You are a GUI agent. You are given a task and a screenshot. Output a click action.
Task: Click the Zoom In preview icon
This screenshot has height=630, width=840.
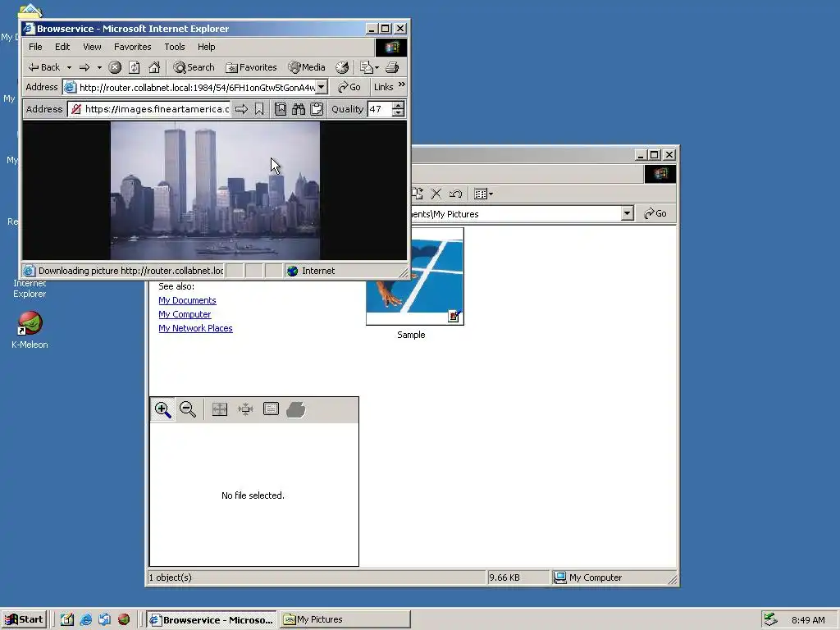(163, 410)
